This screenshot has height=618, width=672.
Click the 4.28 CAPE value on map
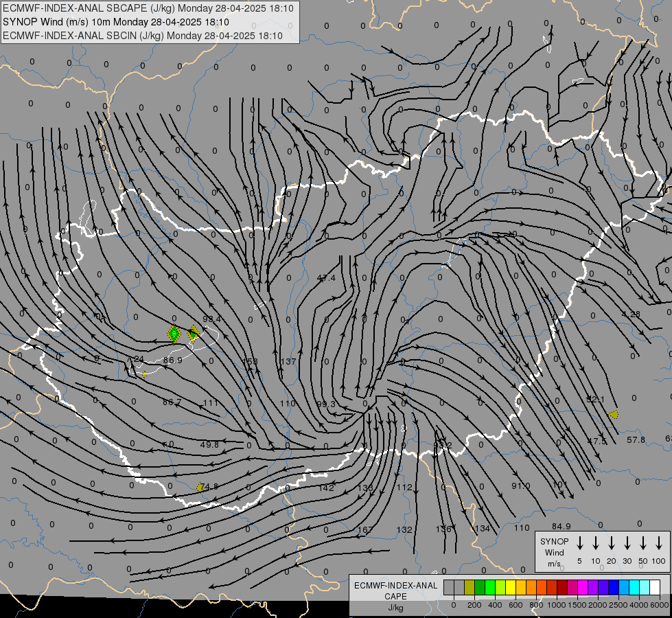631,314
